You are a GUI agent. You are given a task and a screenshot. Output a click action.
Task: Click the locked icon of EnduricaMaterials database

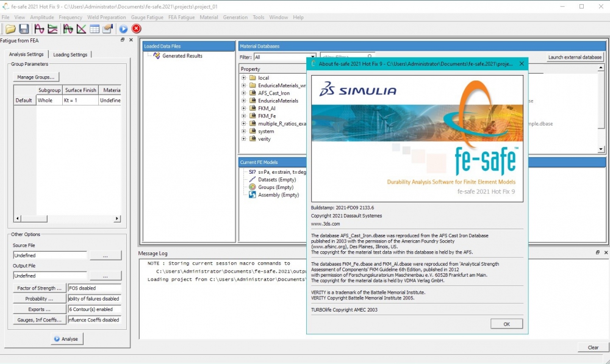tap(253, 101)
